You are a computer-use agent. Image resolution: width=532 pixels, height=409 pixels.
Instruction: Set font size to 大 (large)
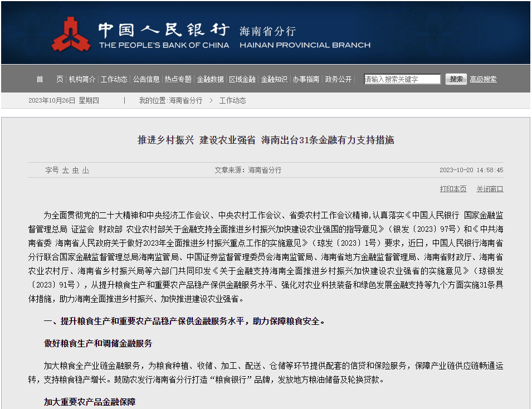coord(66,171)
